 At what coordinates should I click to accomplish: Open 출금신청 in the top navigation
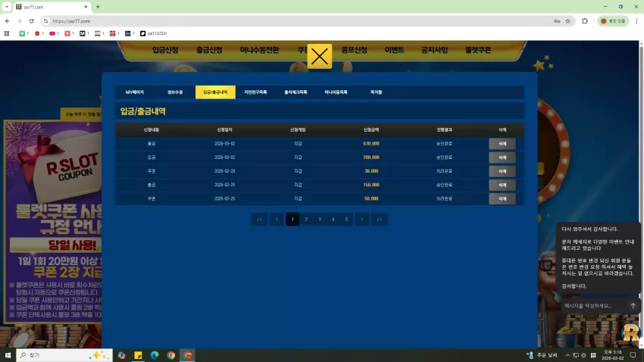(x=209, y=50)
